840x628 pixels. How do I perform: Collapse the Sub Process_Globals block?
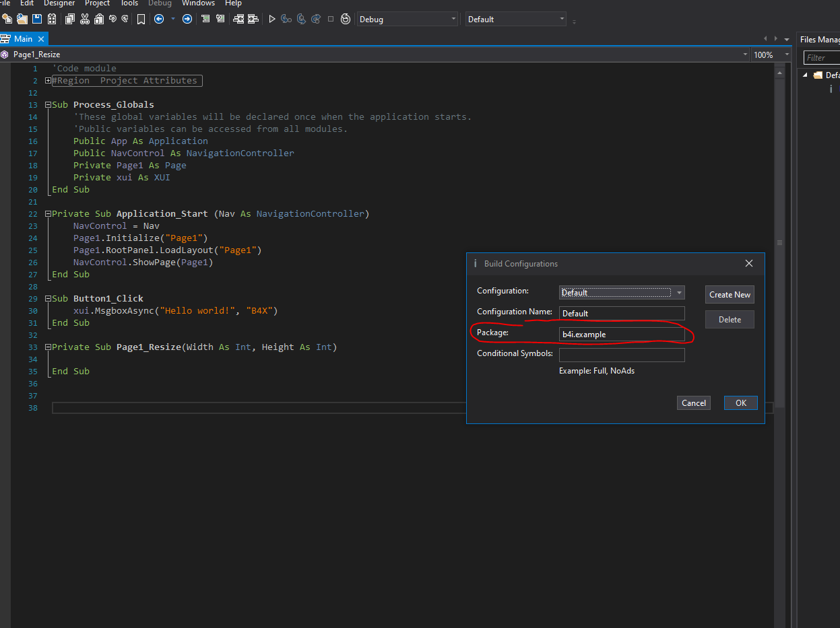coord(48,105)
